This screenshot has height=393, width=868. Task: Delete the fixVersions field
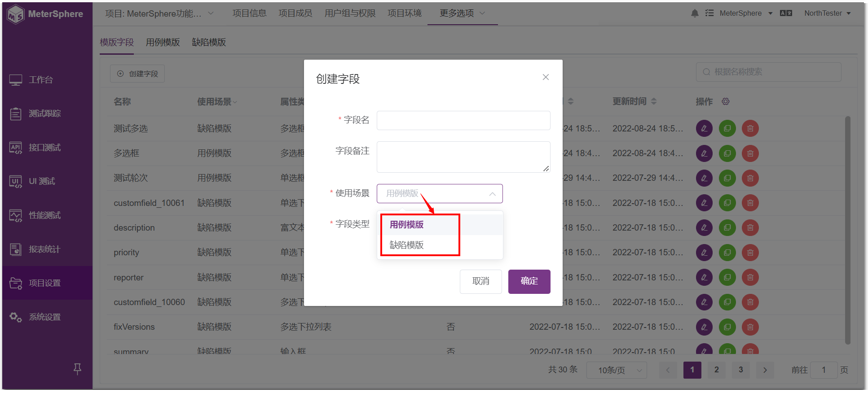point(750,327)
